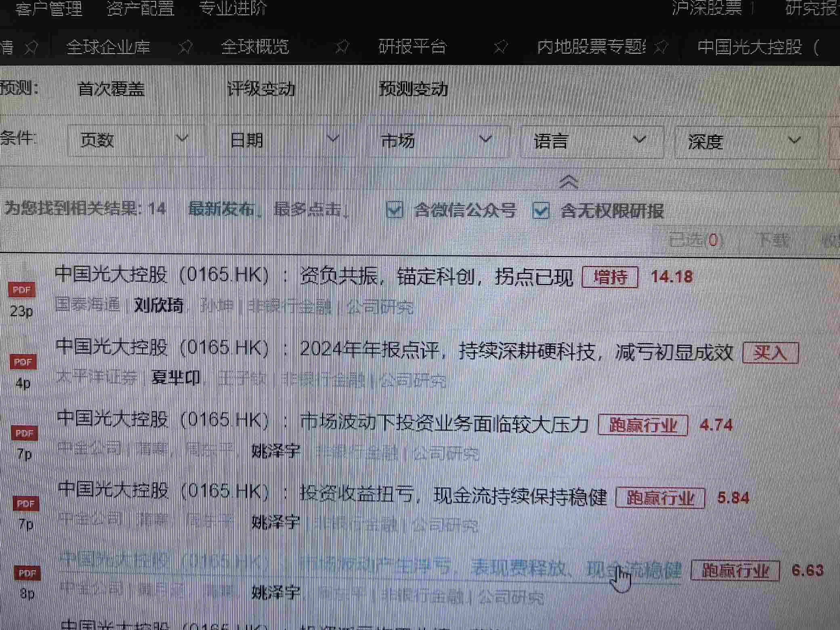Open PDF icon of 7p 投资收益扭亏 report
This screenshot has height=630, width=840.
(26, 504)
